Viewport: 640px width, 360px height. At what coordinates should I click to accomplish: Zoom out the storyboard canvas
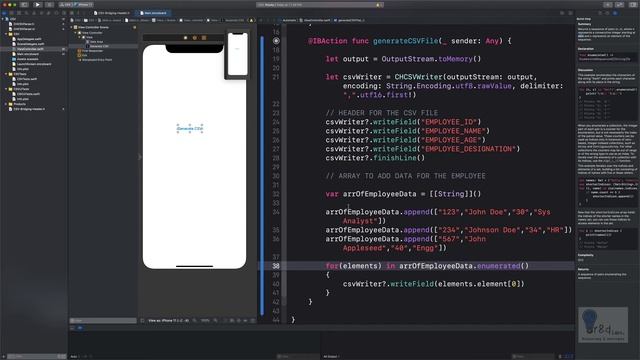(x=195, y=320)
